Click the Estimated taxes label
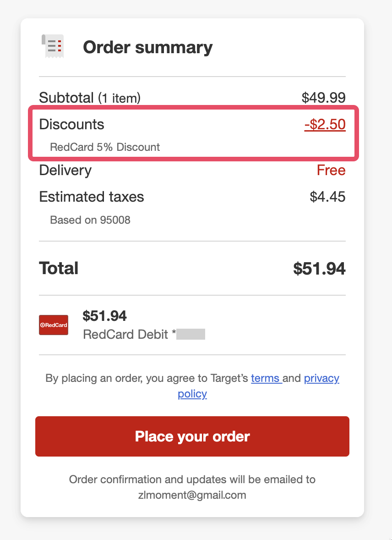 (92, 197)
